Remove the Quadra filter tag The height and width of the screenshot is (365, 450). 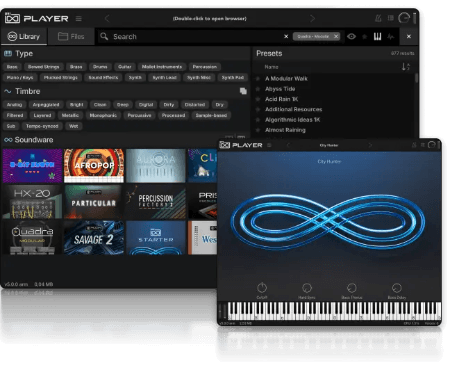coord(336,36)
